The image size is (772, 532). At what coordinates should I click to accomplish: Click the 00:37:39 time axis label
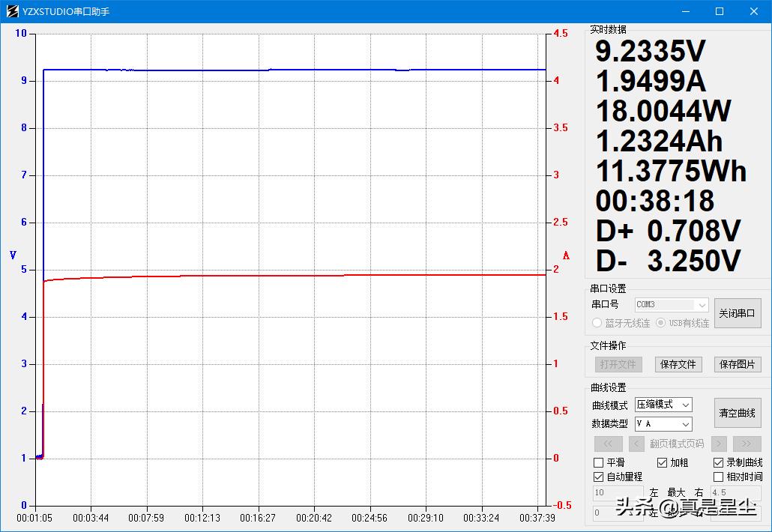pyautogui.click(x=537, y=518)
